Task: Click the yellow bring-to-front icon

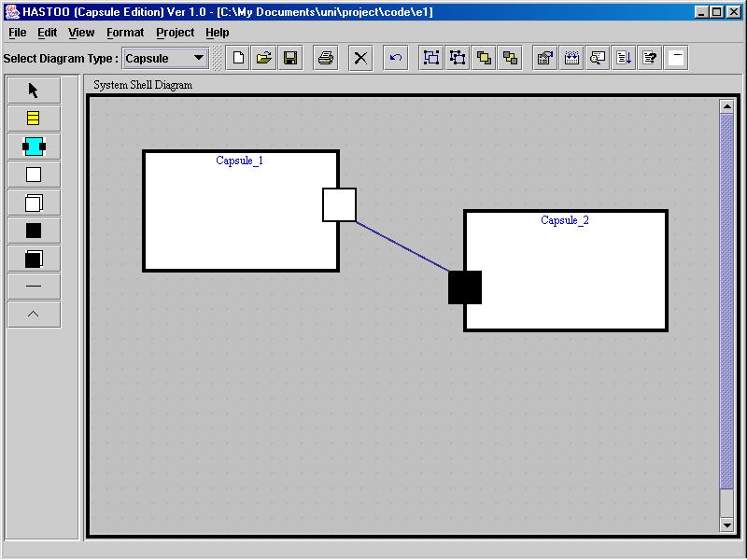Action: 484,58
